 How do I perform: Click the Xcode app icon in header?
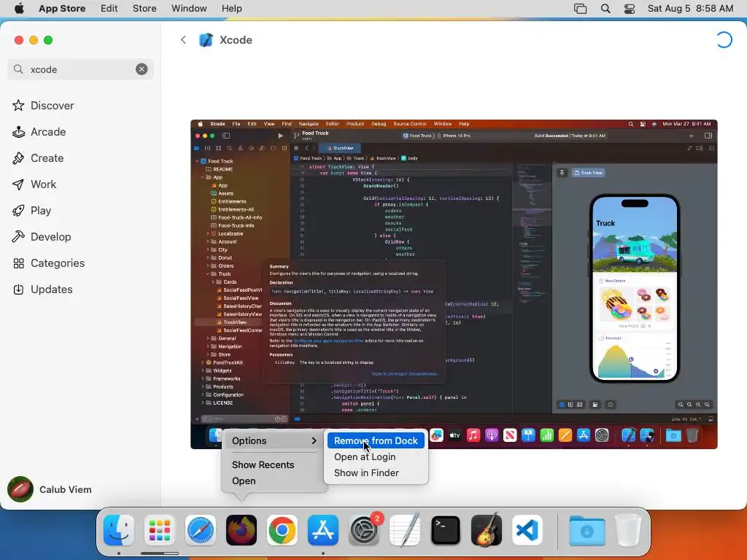(206, 40)
